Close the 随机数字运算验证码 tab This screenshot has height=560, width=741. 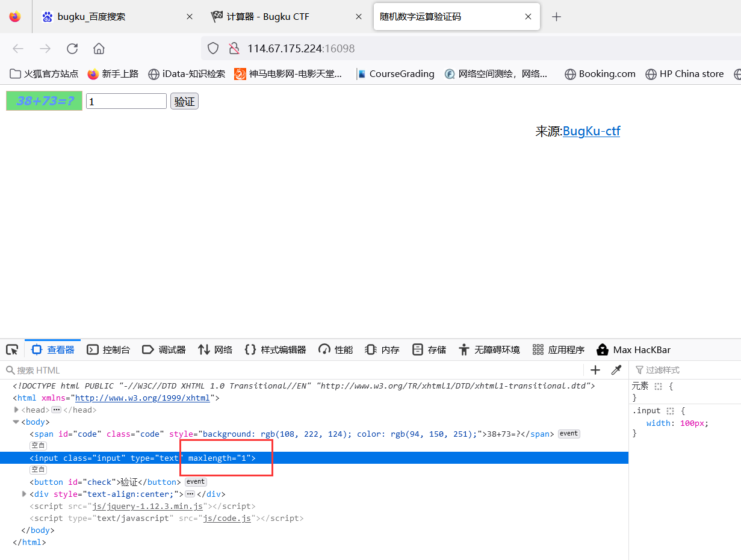[528, 17]
